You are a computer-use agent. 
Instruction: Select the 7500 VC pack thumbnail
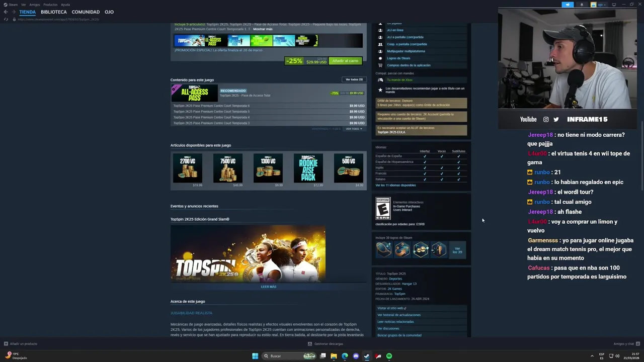pos(227,168)
